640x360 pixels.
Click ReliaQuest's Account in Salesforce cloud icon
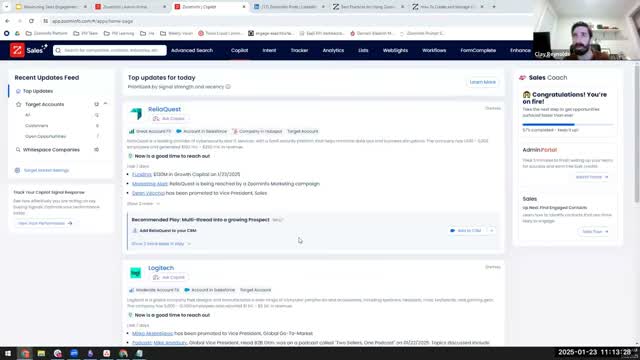[x=179, y=131]
